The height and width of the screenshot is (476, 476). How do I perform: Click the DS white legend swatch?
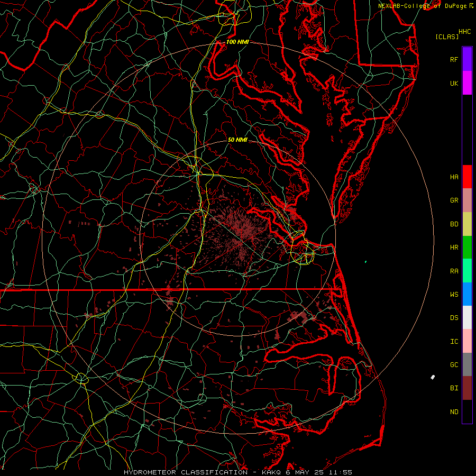coord(467,317)
